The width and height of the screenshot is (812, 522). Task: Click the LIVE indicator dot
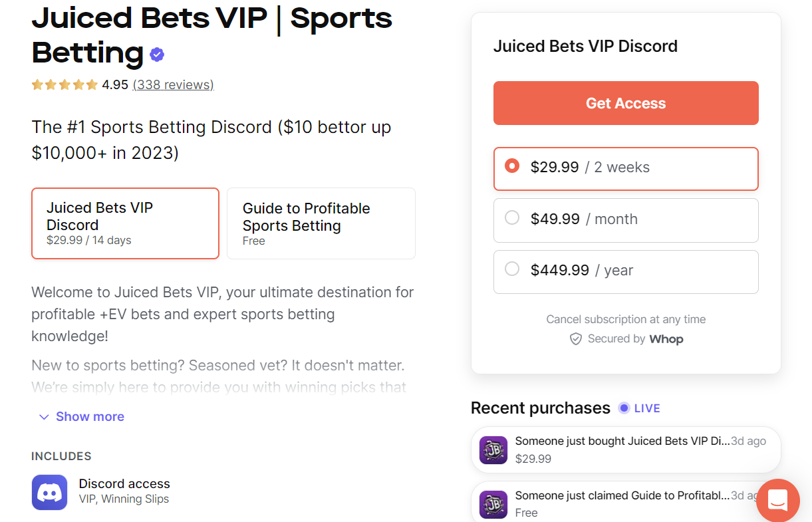coord(623,408)
